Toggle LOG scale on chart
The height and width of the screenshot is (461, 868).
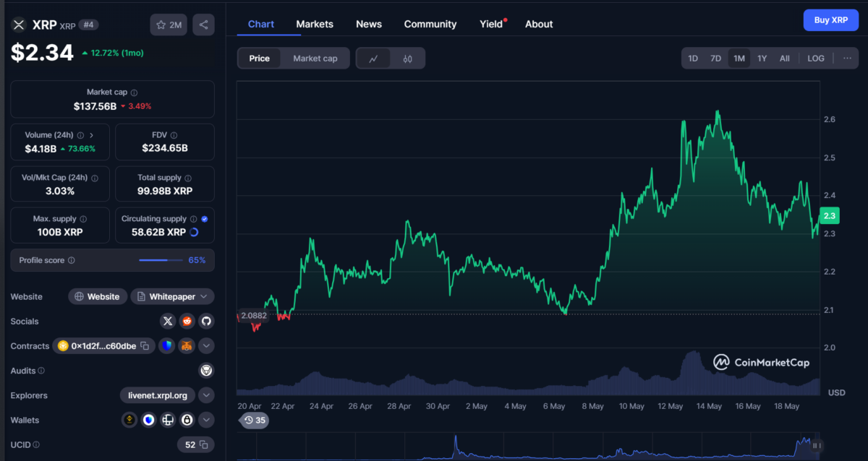[816, 59]
